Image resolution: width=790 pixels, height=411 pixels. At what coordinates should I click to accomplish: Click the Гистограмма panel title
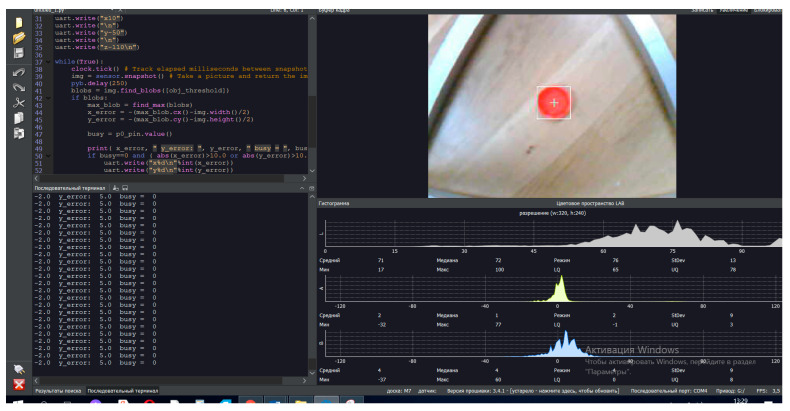[x=334, y=203]
